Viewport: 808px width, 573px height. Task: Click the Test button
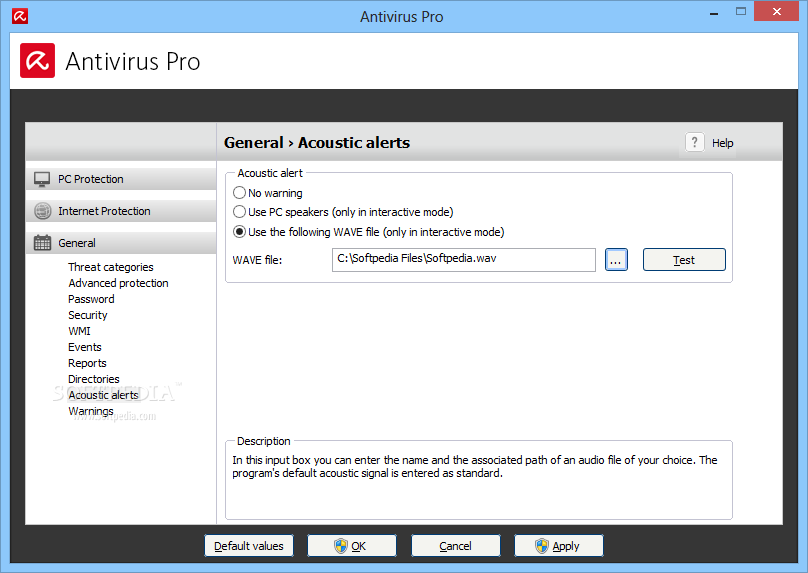pyautogui.click(x=684, y=260)
